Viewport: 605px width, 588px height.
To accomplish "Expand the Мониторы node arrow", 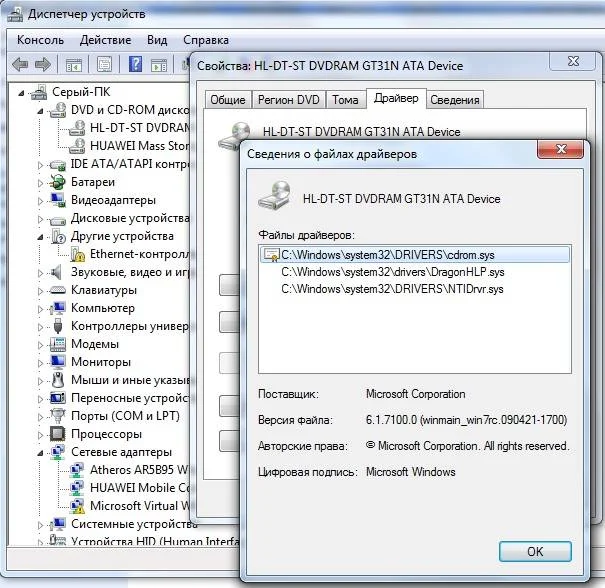I will (41, 363).
